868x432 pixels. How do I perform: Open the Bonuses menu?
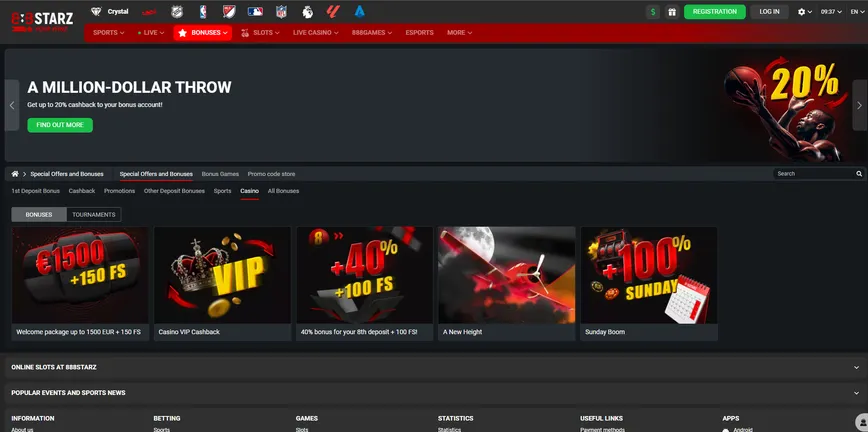(x=203, y=33)
